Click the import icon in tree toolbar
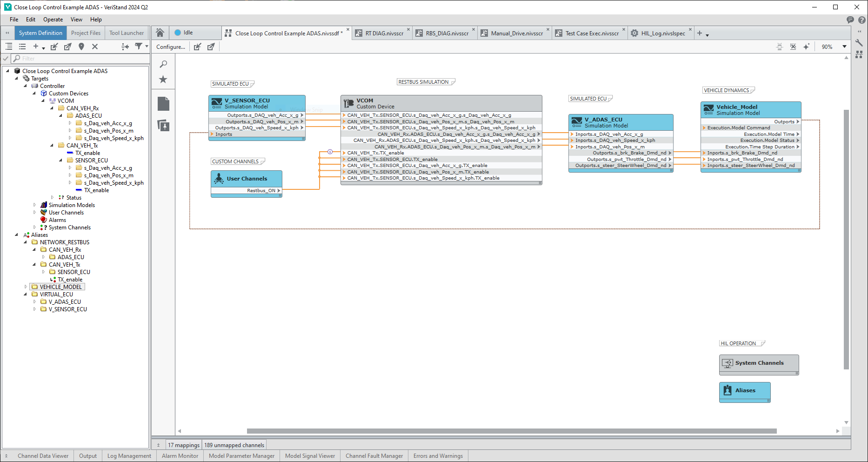868x462 pixels. point(54,47)
